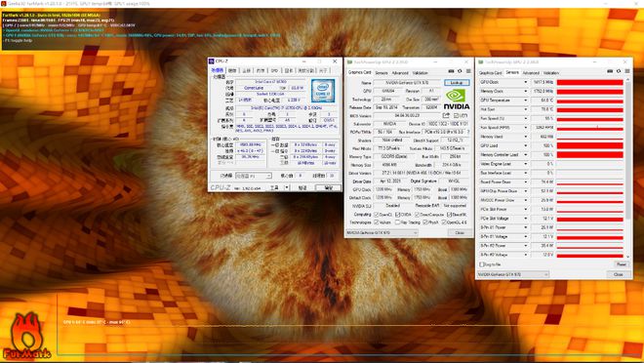Click the BIOS export share icon in GPU-Z

point(446,116)
